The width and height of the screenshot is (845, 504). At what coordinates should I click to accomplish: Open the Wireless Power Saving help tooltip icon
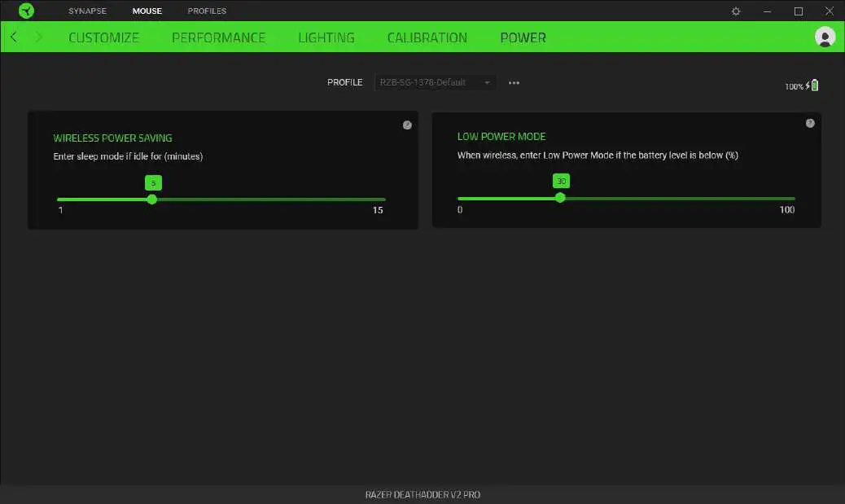407,124
